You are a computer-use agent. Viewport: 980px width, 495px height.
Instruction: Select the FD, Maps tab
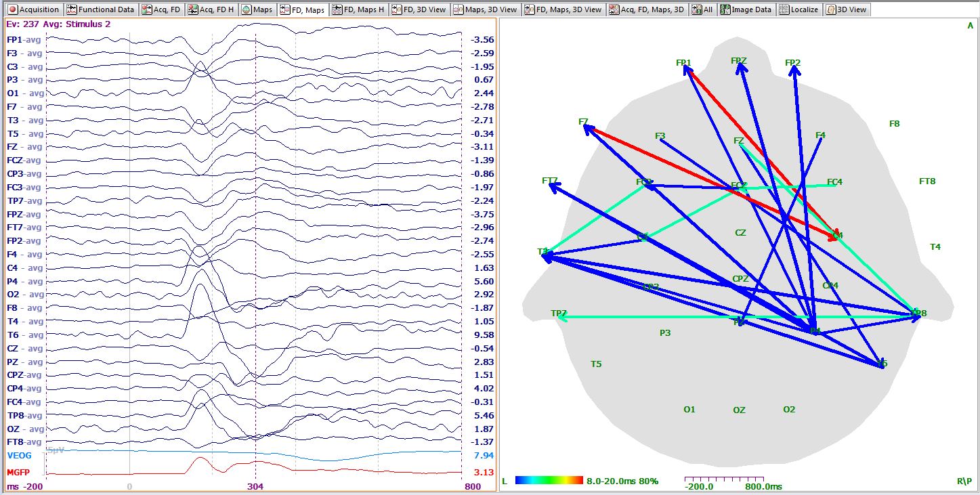(303, 10)
